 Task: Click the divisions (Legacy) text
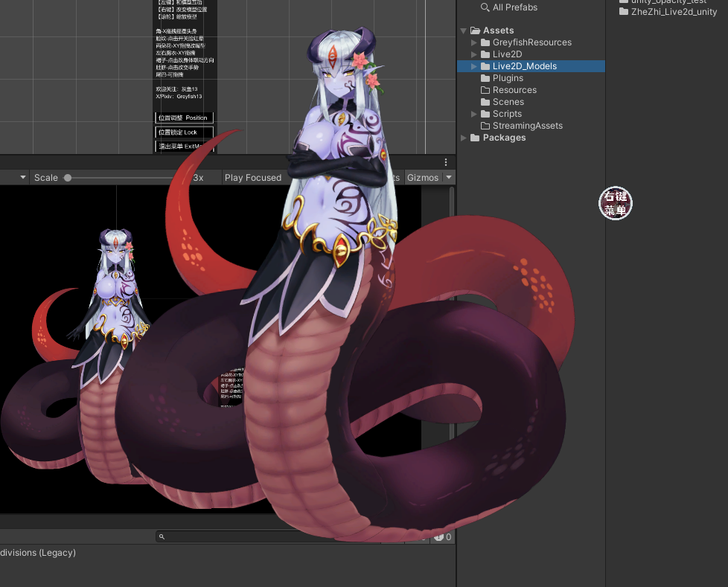tap(38, 553)
